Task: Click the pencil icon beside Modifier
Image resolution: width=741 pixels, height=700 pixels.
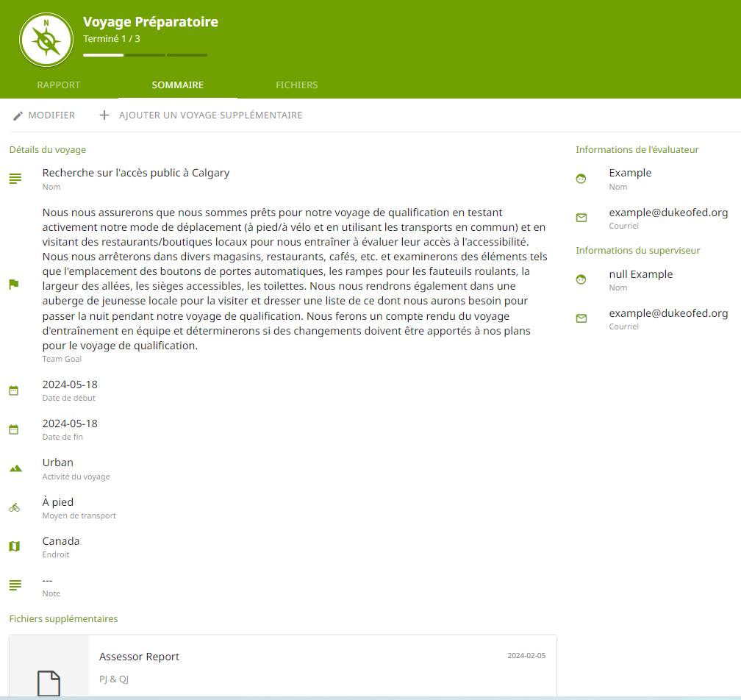Action: coord(18,115)
